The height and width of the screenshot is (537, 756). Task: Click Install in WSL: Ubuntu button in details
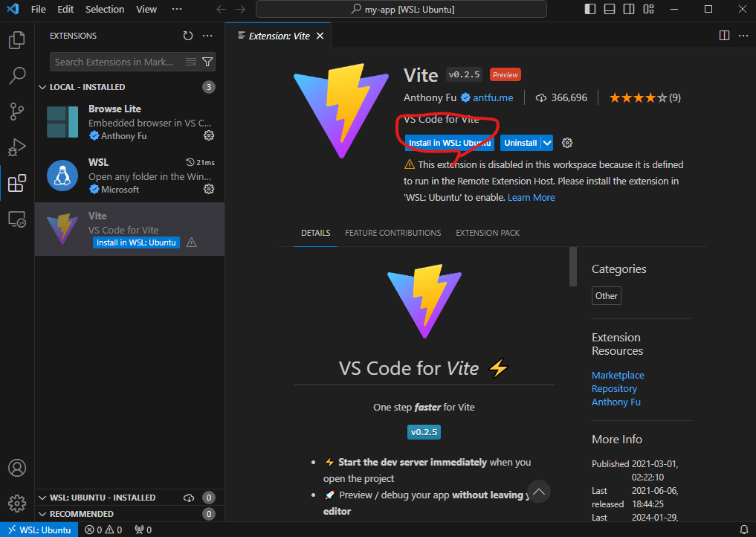[449, 143]
